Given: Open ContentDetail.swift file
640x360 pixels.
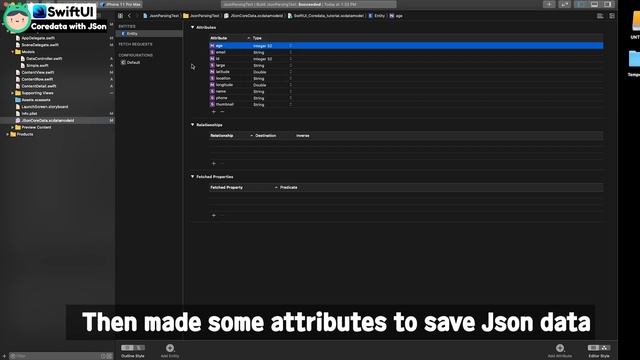Looking at the screenshot, I should pyautogui.click(x=38, y=86).
